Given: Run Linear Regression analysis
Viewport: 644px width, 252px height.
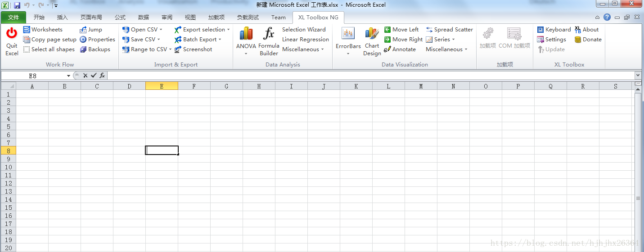Looking at the screenshot, I should [x=306, y=39].
